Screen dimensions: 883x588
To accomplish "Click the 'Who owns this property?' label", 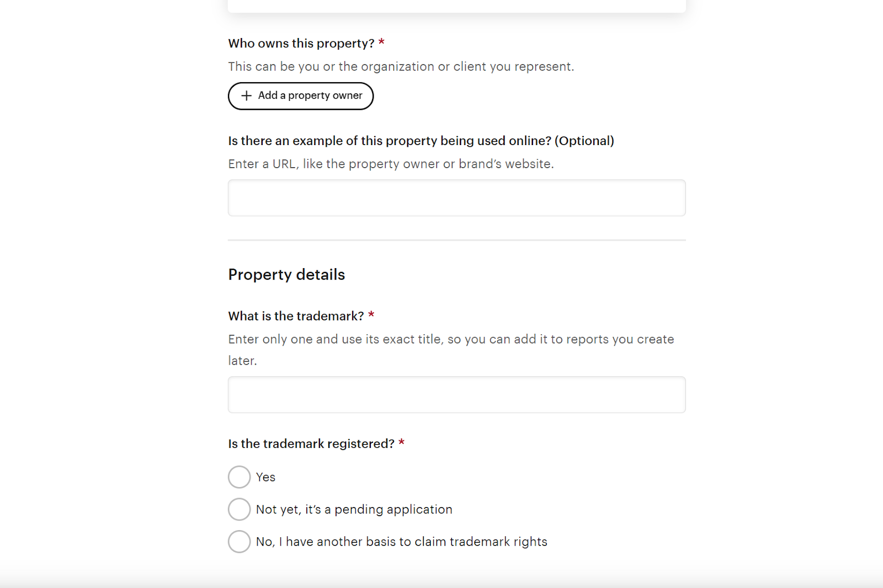I will (x=301, y=44).
